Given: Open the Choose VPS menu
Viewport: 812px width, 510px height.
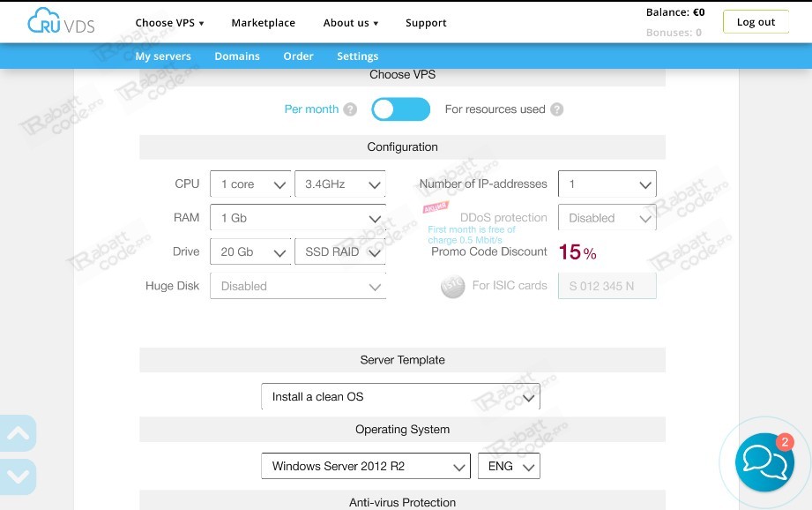Looking at the screenshot, I should point(170,23).
